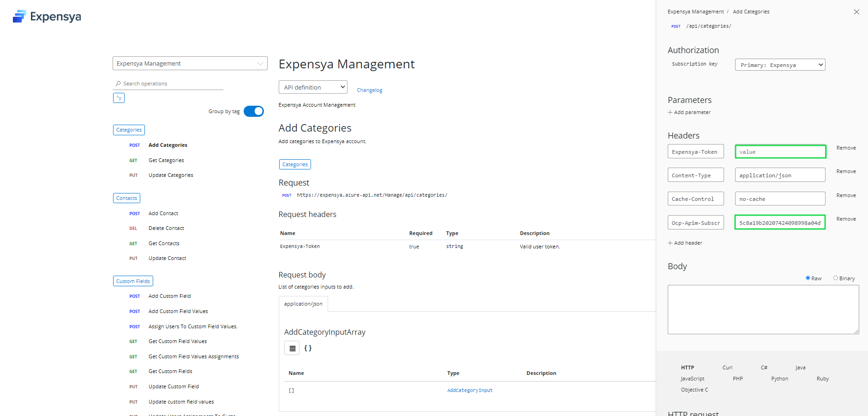The image size is (868, 416).
Task: Open the Subscription key Primary: Expensya dropdown
Action: pyautogui.click(x=780, y=65)
